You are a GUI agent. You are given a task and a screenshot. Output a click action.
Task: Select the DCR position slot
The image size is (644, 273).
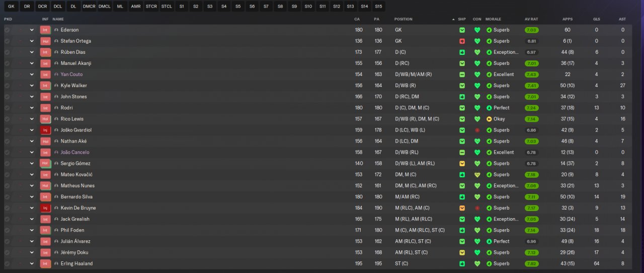pyautogui.click(x=43, y=7)
